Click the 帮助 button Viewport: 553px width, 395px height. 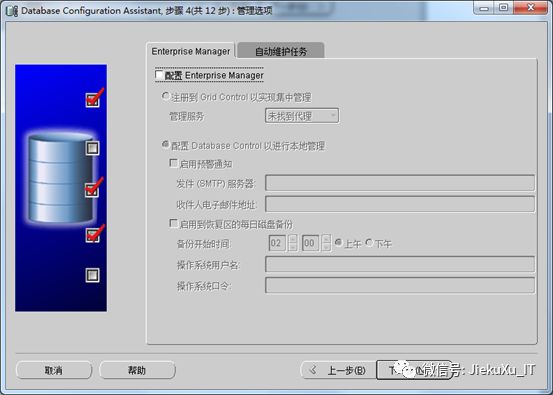point(137,370)
